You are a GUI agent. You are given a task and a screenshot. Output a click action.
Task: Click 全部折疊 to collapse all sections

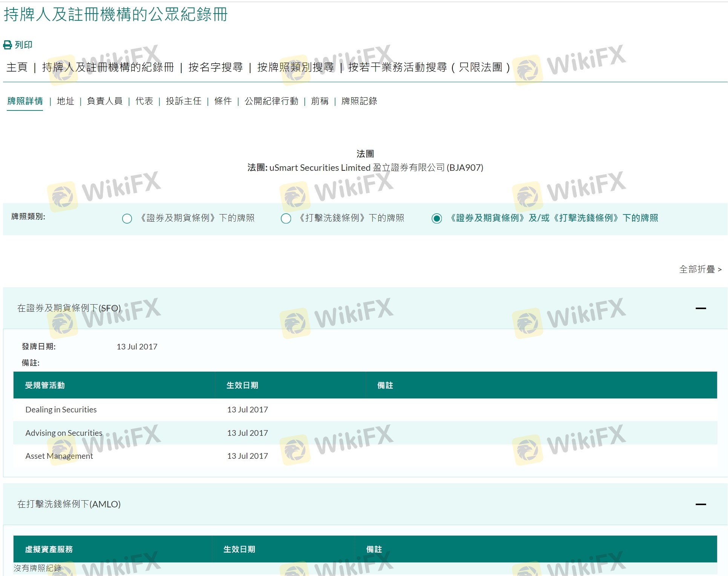700,269
